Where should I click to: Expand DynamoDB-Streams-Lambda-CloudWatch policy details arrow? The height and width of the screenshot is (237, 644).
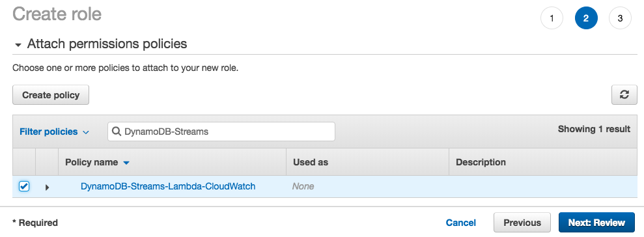pyautogui.click(x=47, y=188)
